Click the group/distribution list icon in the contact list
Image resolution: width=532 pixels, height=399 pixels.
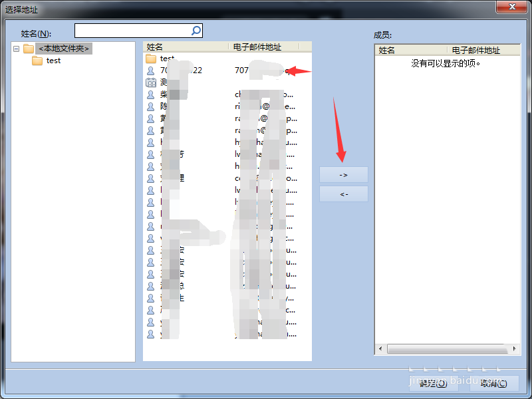(150, 82)
